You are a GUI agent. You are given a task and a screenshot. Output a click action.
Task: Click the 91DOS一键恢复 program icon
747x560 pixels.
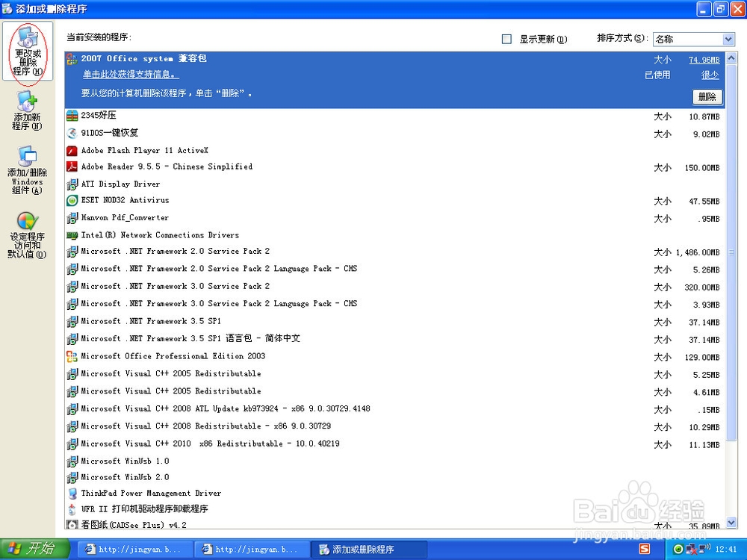[x=72, y=134]
